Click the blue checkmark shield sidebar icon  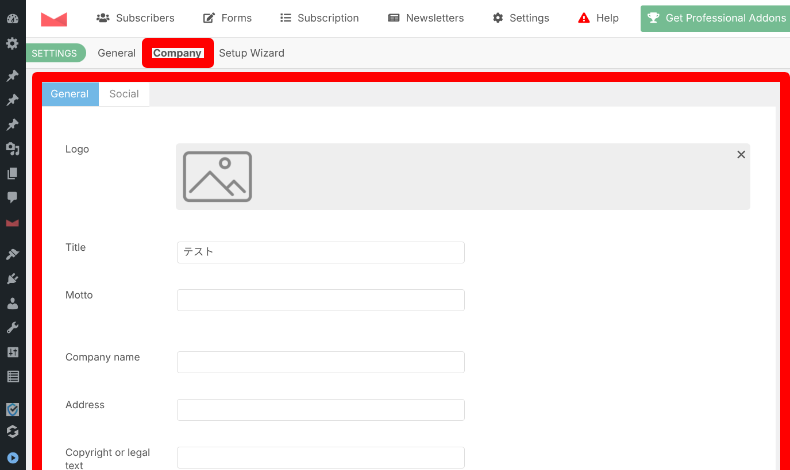point(13,409)
